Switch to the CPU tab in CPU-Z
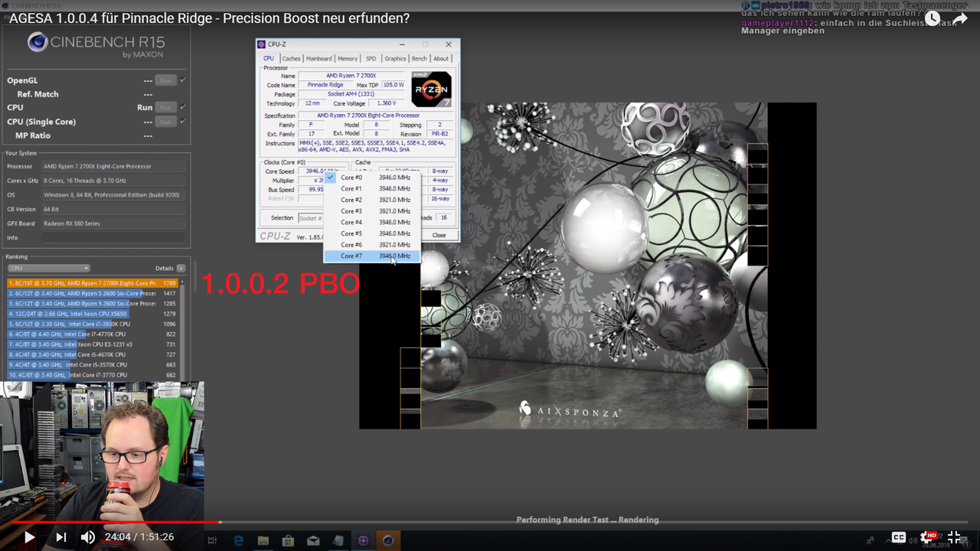 click(269, 58)
